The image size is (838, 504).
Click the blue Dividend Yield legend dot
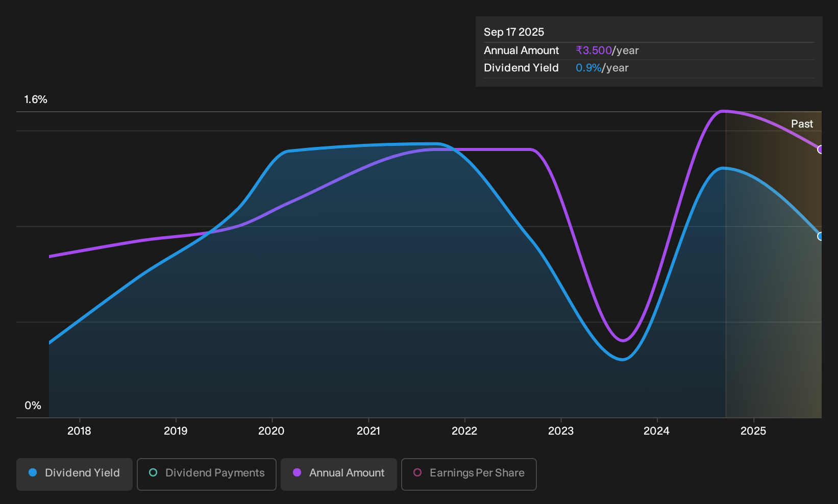click(33, 473)
